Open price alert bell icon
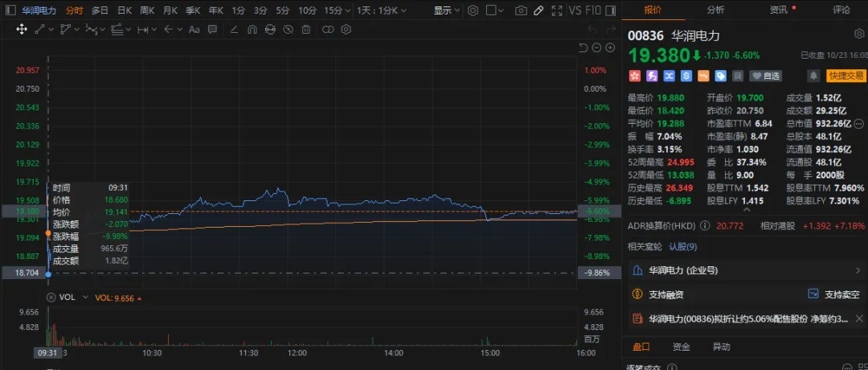 pyautogui.click(x=813, y=76)
